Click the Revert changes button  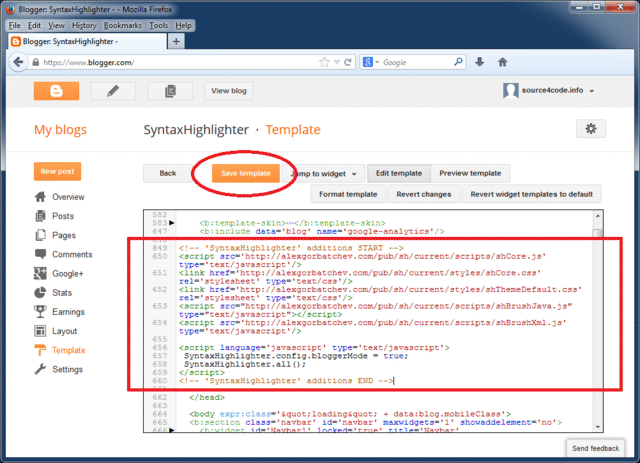[x=424, y=194]
